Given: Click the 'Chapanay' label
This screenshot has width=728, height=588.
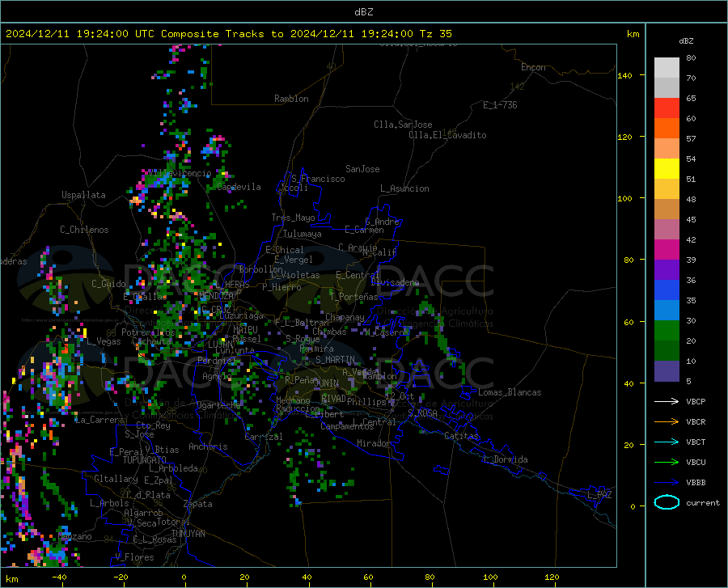Looking at the screenshot, I should point(345,317).
